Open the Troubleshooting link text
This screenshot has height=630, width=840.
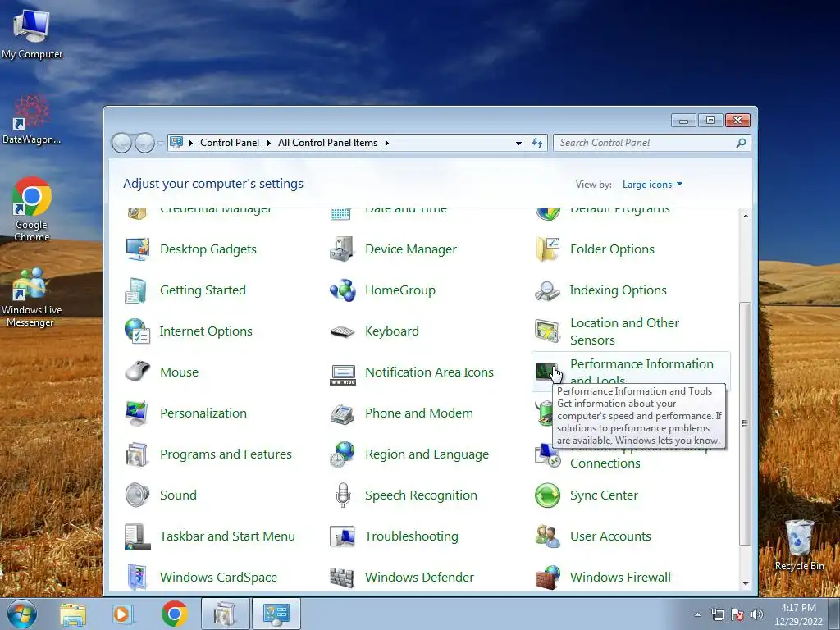(412, 536)
